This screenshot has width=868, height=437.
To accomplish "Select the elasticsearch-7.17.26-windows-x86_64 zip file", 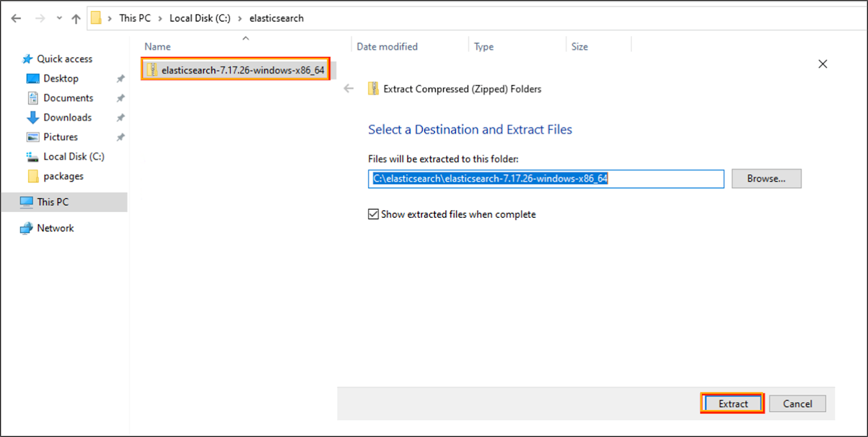I will tap(242, 70).
